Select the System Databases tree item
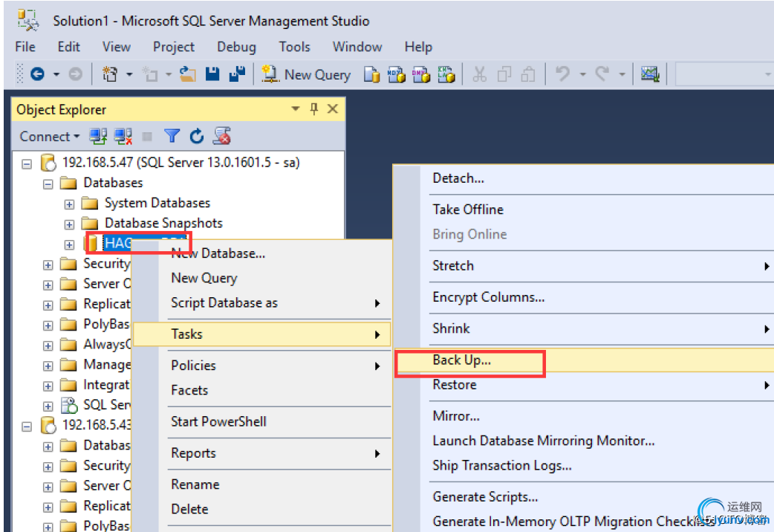774x532 pixels. [157, 203]
